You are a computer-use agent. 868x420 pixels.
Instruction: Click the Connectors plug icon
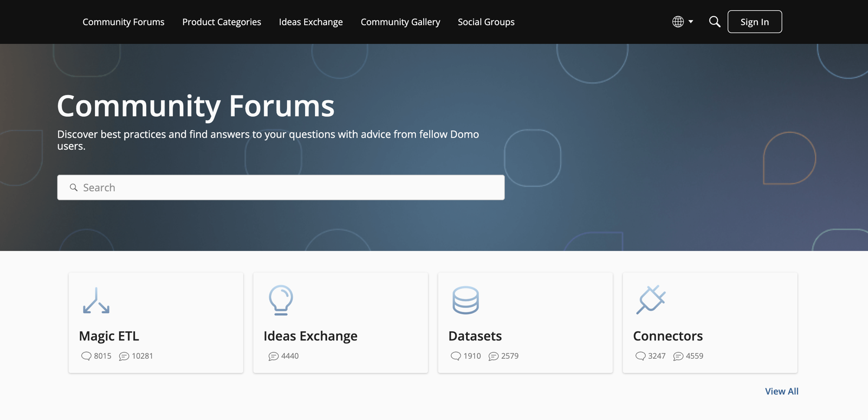click(651, 300)
